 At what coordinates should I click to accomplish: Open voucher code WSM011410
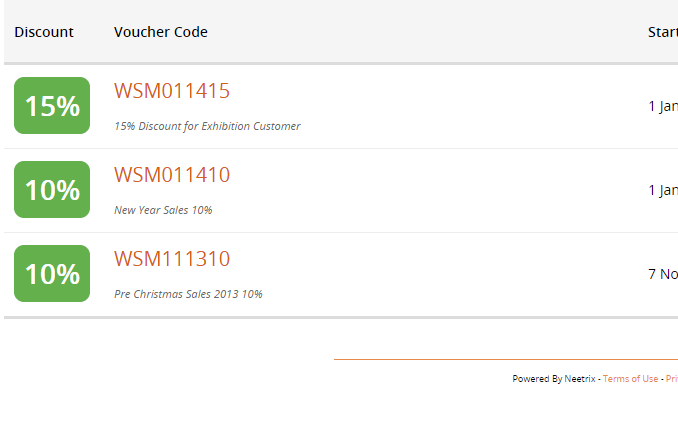click(x=172, y=175)
